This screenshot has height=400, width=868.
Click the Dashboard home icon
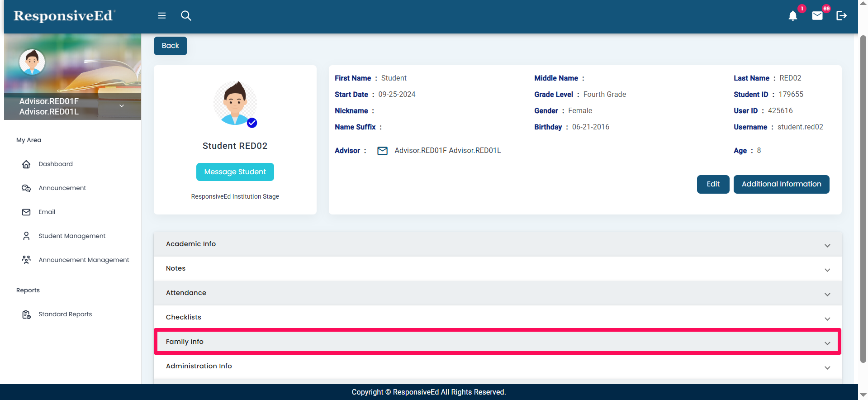coord(26,164)
